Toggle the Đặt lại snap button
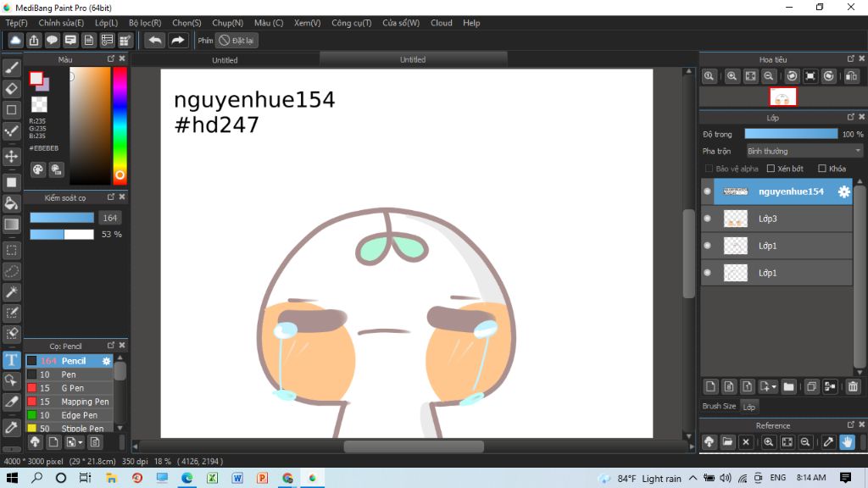868x488 pixels. click(x=236, y=41)
